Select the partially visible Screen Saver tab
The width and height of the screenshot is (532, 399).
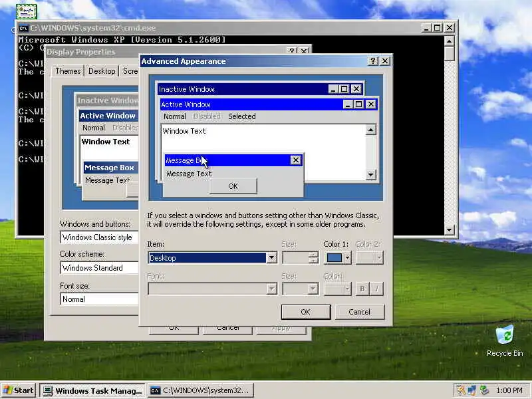point(130,71)
